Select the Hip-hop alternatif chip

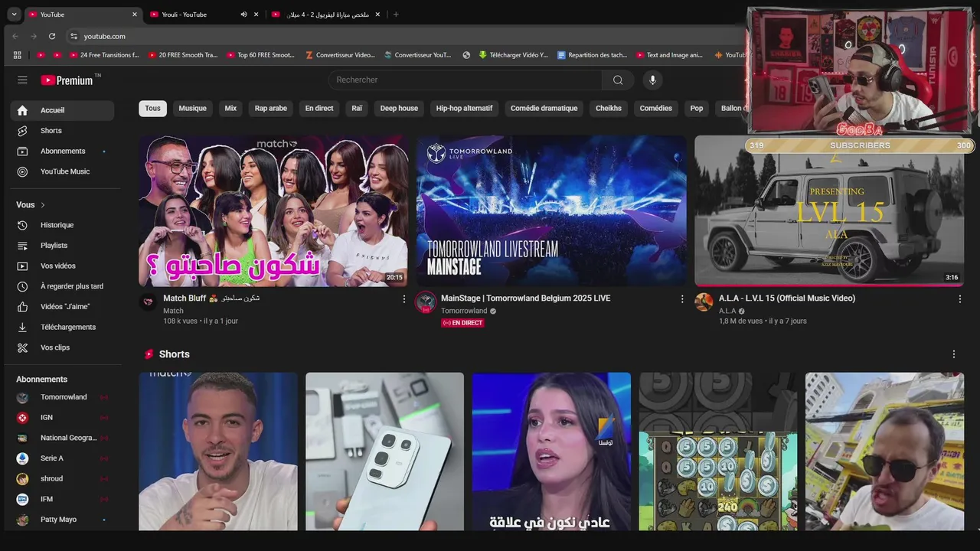coord(464,109)
